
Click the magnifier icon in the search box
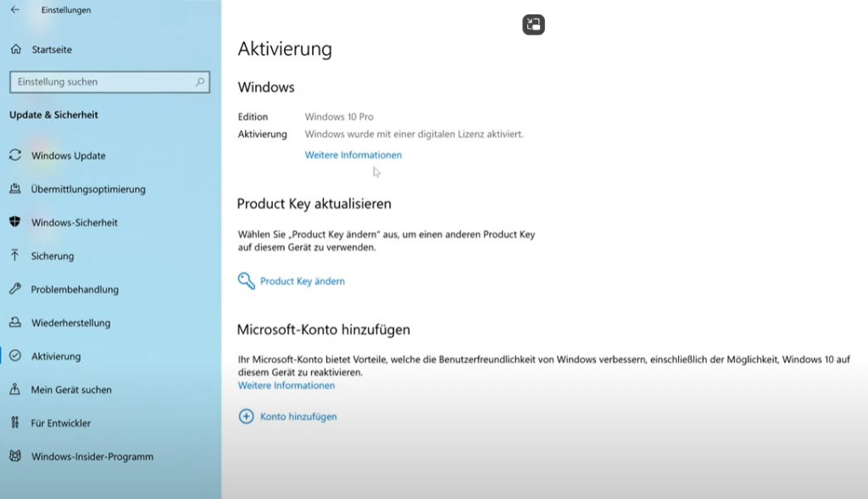[200, 82]
